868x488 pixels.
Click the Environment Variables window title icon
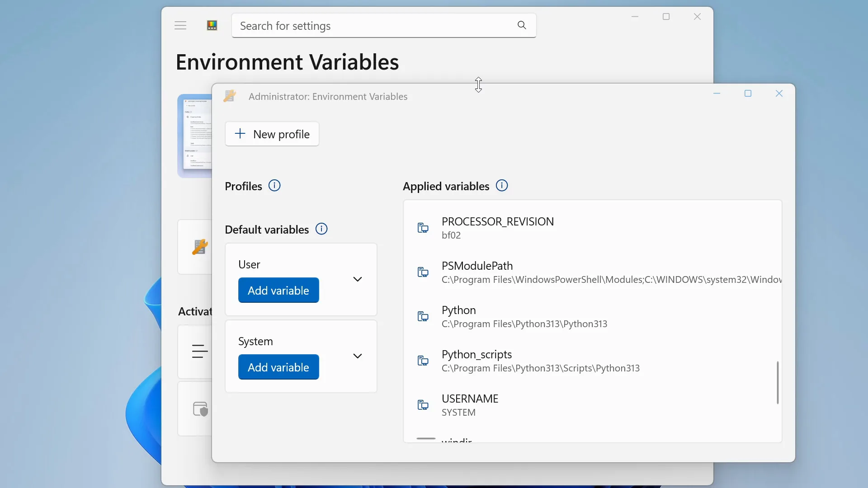[230, 96]
